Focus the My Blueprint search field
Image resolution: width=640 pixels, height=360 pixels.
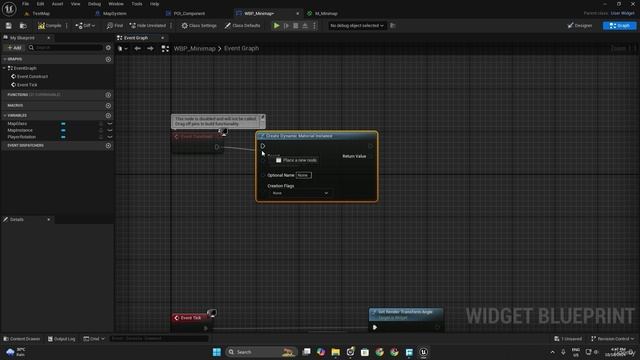65,48
